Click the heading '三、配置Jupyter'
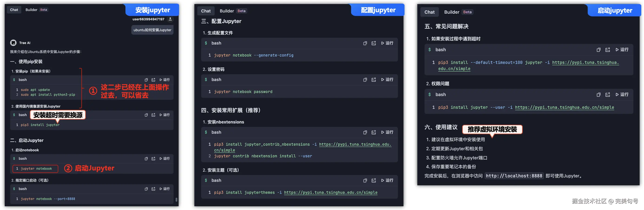 pos(221,21)
